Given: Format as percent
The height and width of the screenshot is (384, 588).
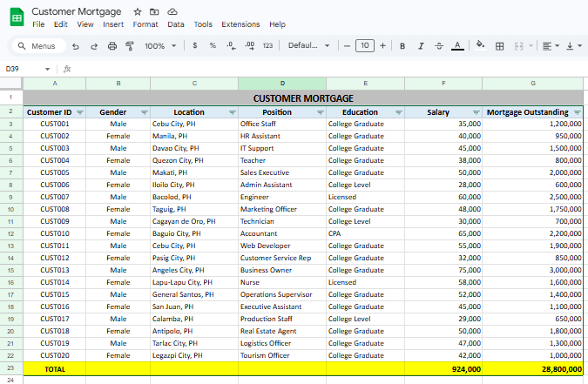Looking at the screenshot, I should pos(213,45).
